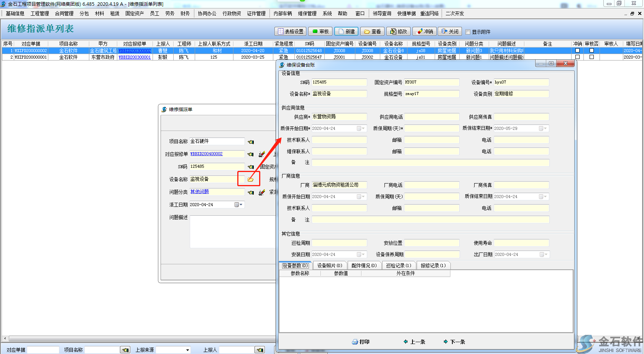
Task: Enable the 显示附件 checkbox
Action: 468,32
